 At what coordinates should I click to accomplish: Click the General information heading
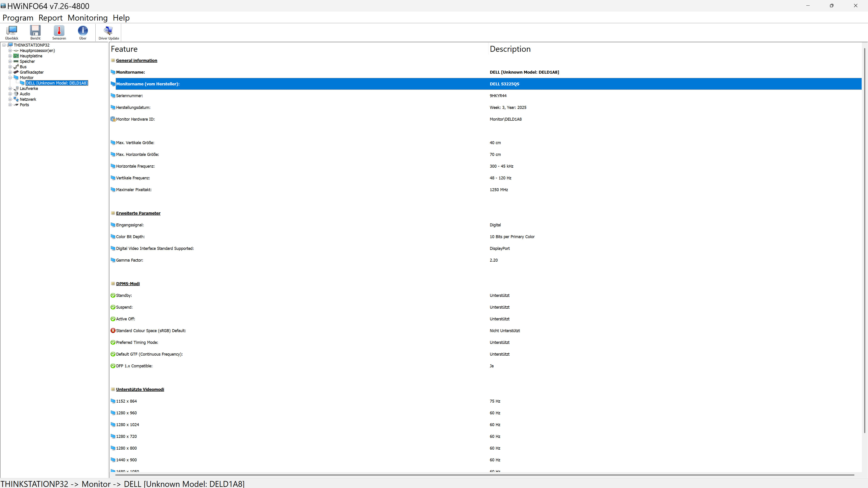137,61
